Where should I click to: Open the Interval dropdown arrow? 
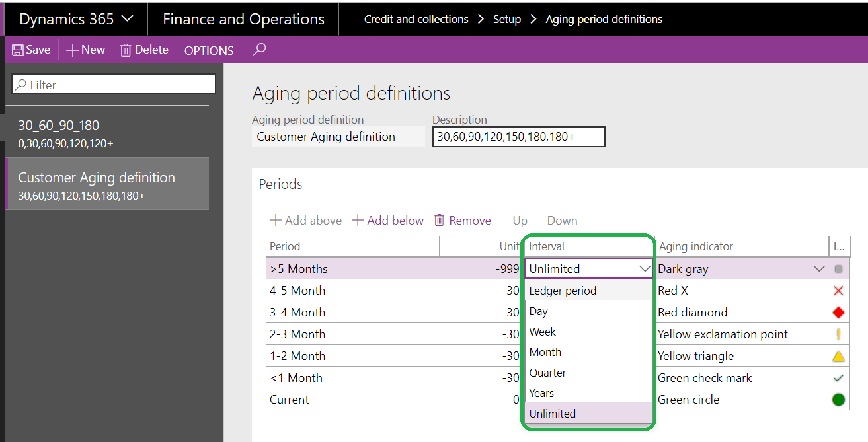pos(645,269)
